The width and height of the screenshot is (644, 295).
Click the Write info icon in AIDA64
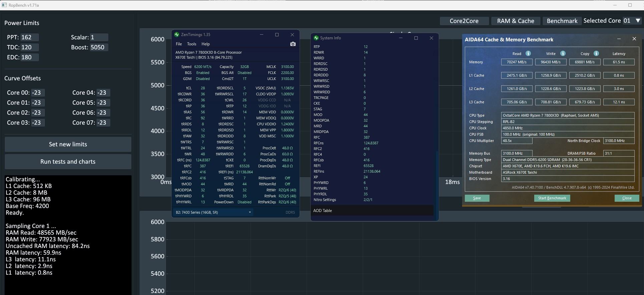[x=563, y=53]
